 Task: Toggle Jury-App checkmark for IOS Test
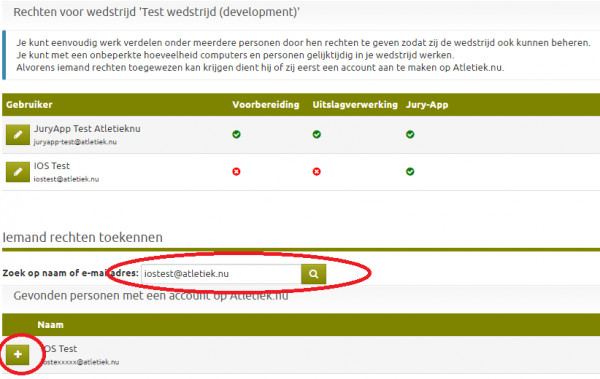[x=410, y=172]
